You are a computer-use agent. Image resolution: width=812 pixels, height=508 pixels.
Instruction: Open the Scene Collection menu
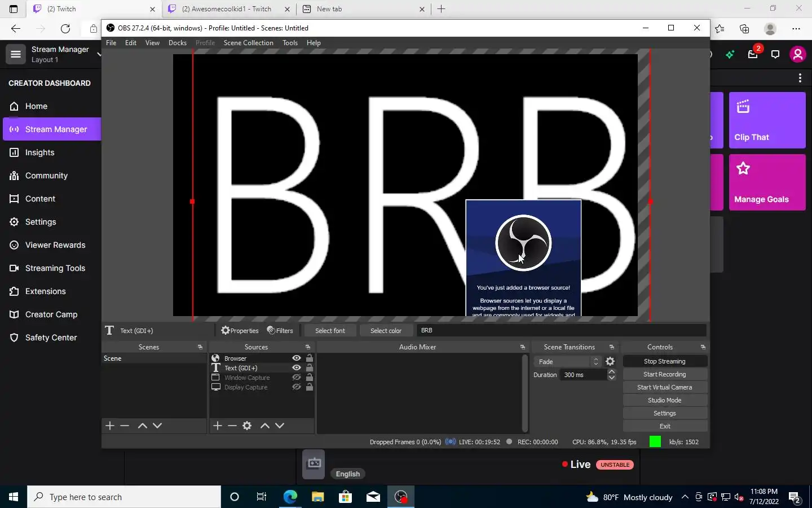tap(249, 43)
